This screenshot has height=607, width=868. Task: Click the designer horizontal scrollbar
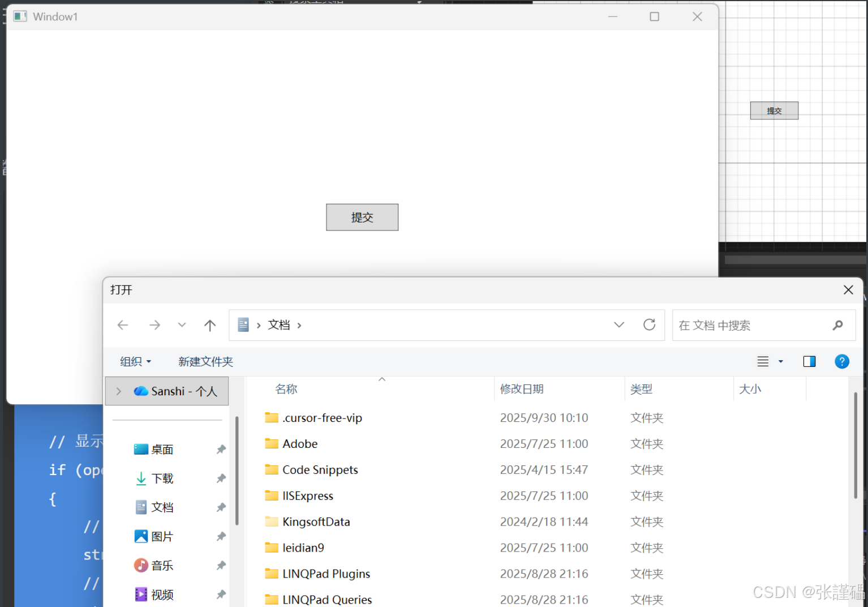[796, 260]
